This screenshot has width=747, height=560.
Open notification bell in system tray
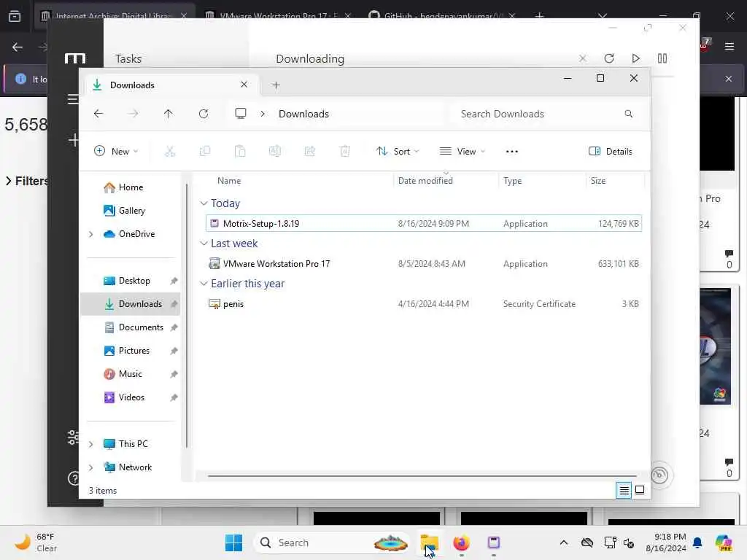coord(697,542)
